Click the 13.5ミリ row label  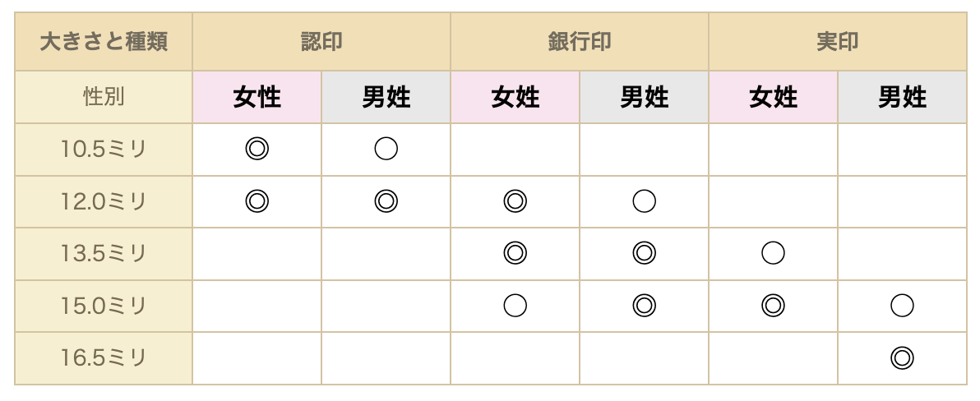pyautogui.click(x=104, y=254)
